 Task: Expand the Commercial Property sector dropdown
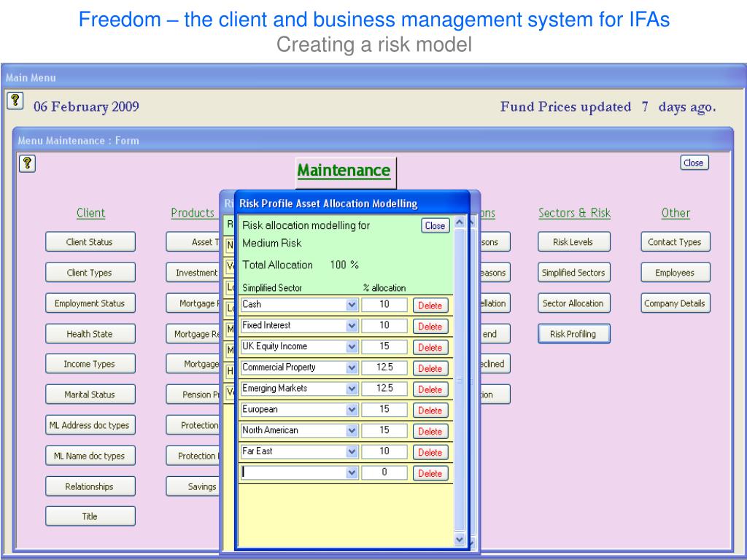(x=352, y=367)
